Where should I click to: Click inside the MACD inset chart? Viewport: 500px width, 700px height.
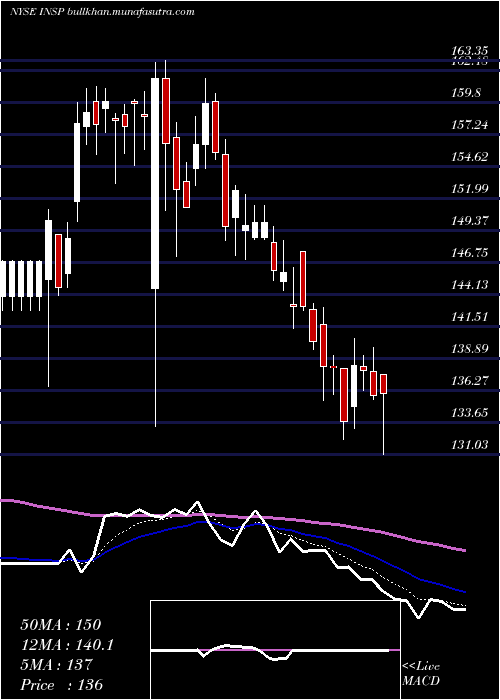tap(275, 650)
